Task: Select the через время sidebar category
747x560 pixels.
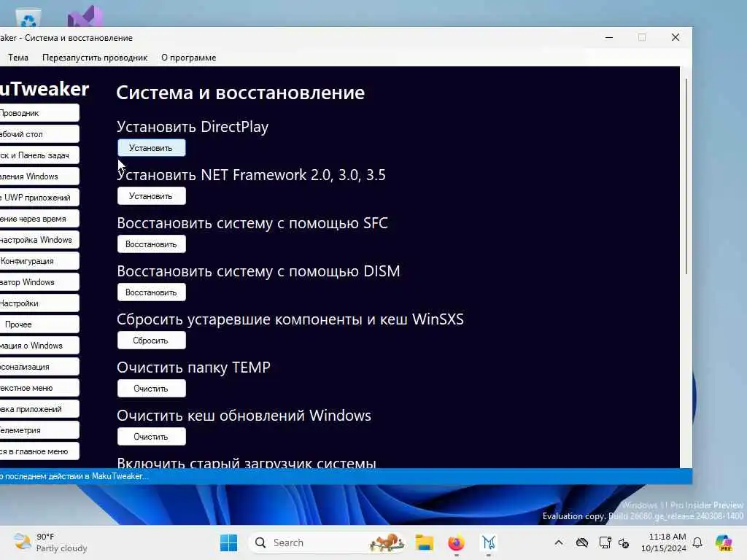Action: (x=39, y=219)
